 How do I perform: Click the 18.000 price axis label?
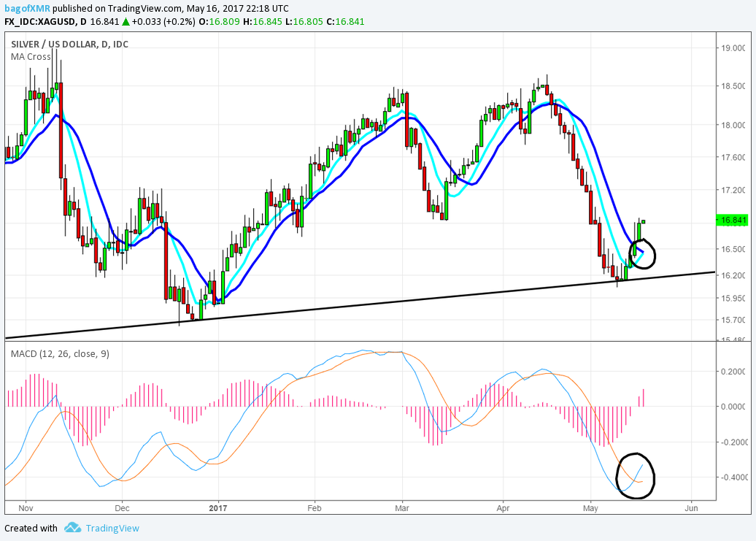click(x=733, y=125)
